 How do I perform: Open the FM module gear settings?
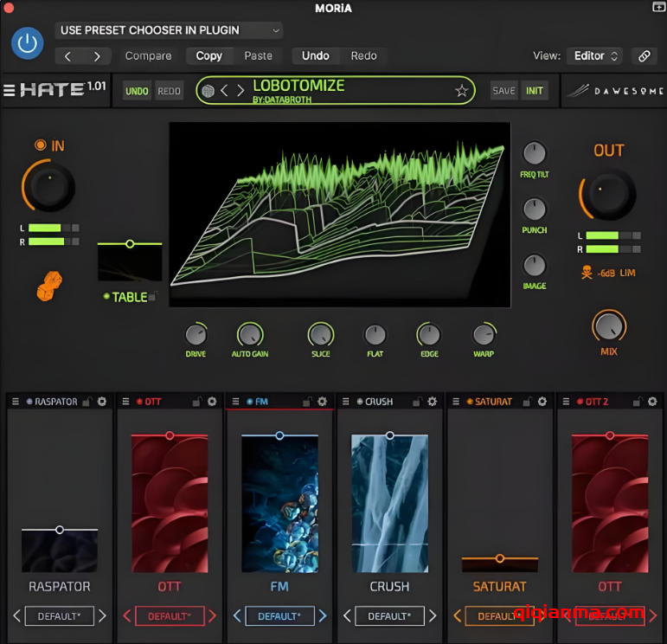click(322, 402)
